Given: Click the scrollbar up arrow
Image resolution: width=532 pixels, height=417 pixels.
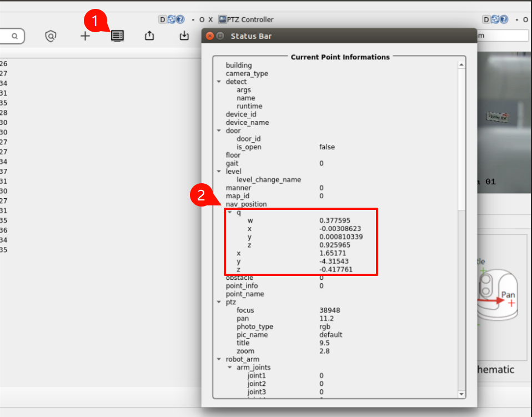Looking at the screenshot, I should (x=461, y=65).
